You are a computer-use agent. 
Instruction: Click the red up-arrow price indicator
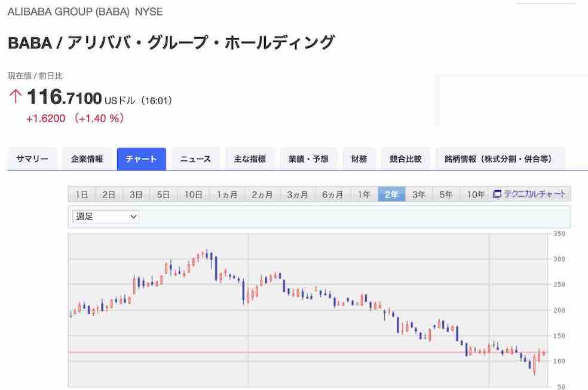coord(16,96)
